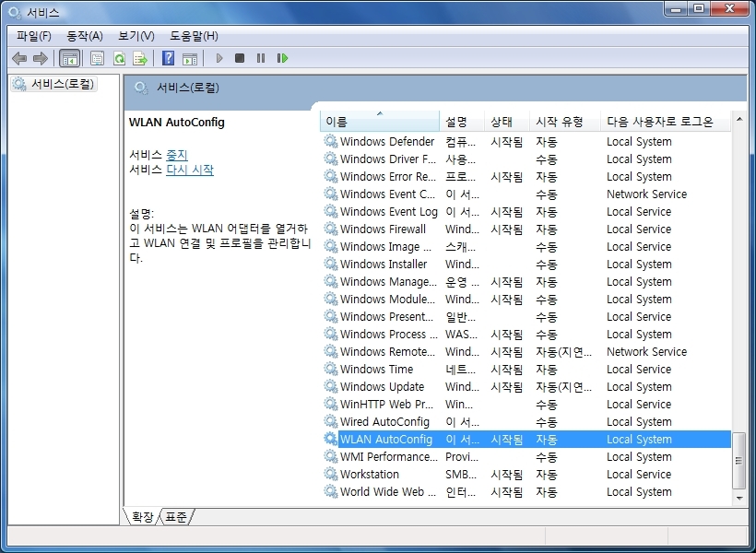Select the Windows Remote... service
Image resolution: width=756 pixels, height=553 pixels.
[x=527, y=351]
